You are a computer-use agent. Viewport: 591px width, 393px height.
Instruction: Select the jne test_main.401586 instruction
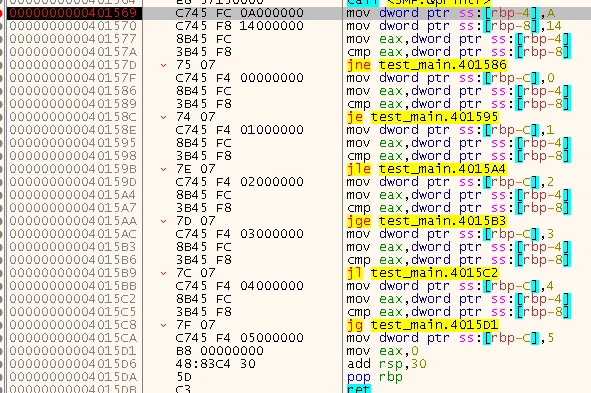[427, 65]
